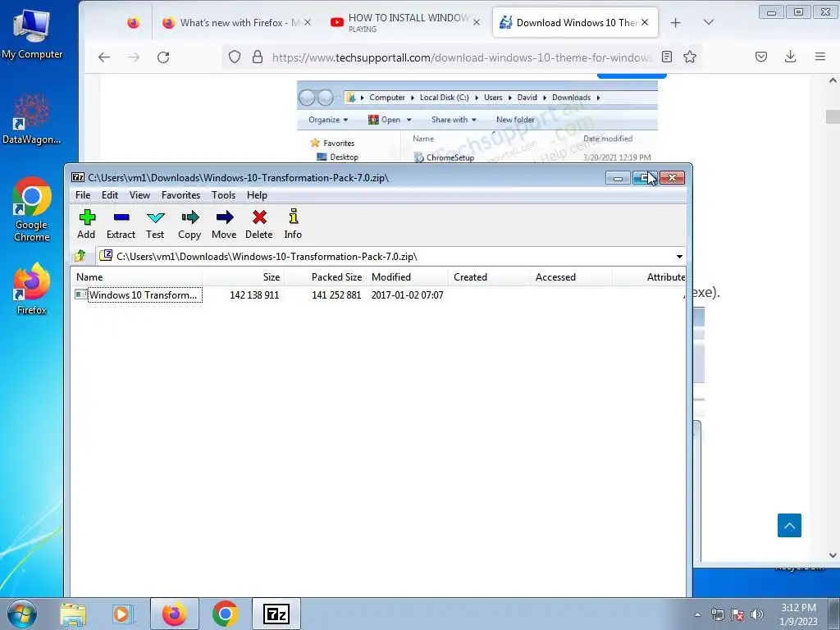
Task: Open the File menu in 7-Zip
Action: point(83,195)
